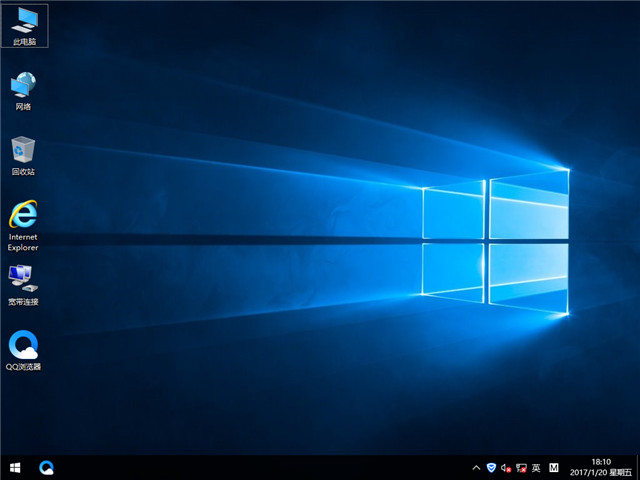The image size is (640, 480).
Task: Select the 此电脑 (This PC) desktop icon
Action: 24,26
